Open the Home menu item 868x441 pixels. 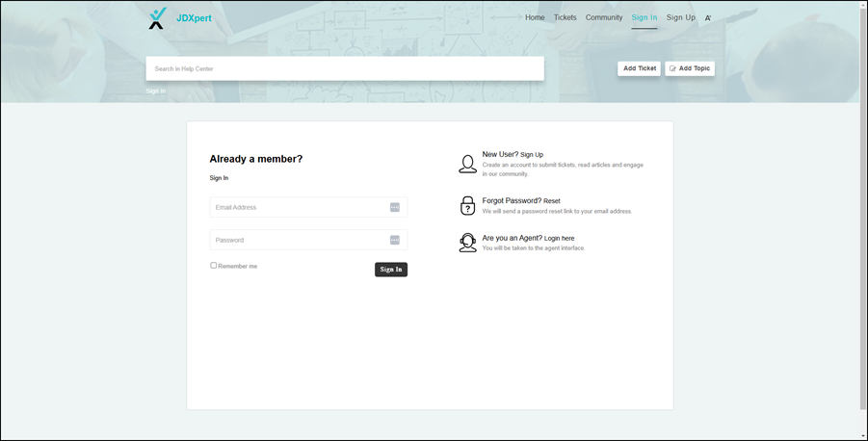point(535,17)
